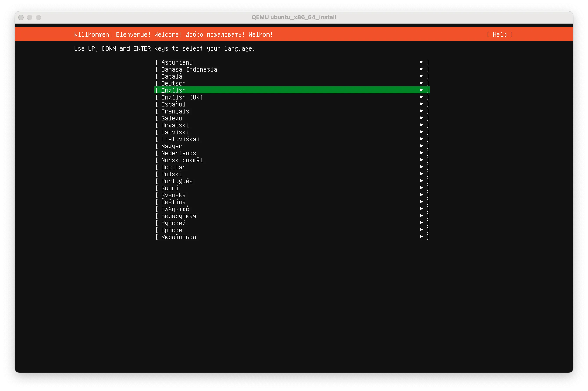Image resolution: width=588 pixels, height=391 pixels.
Task: Click the arrow icon beside Deutsch
Action: point(421,83)
